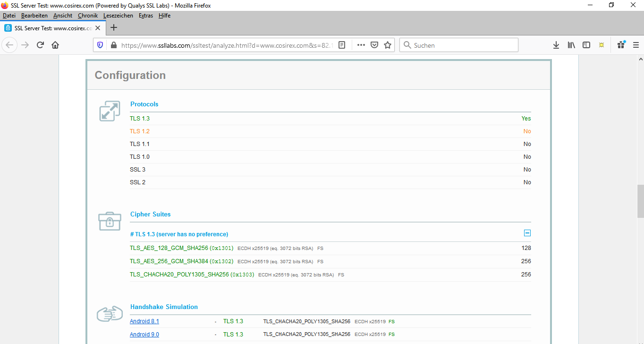The image size is (644, 344).
Task: Open the tracking protection shield icon
Action: 100,45
